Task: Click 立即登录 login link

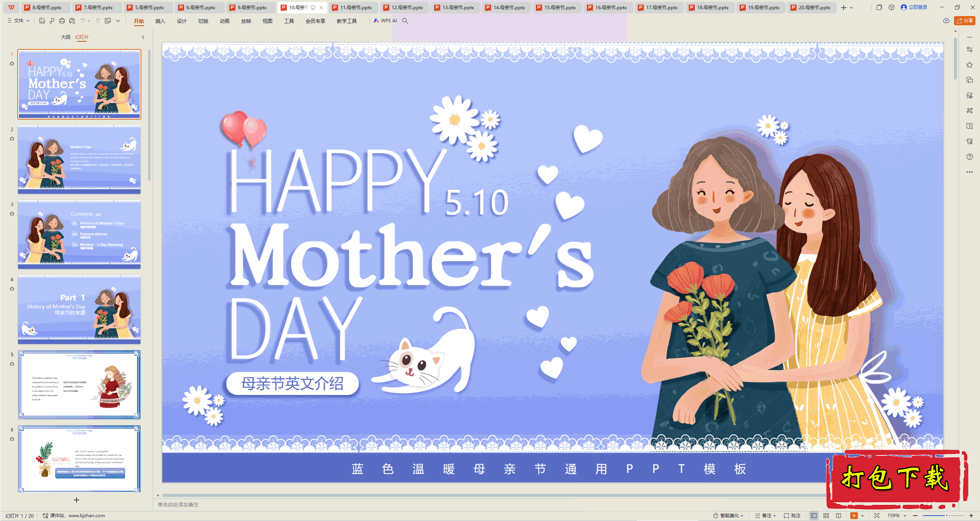Action: tap(914, 7)
